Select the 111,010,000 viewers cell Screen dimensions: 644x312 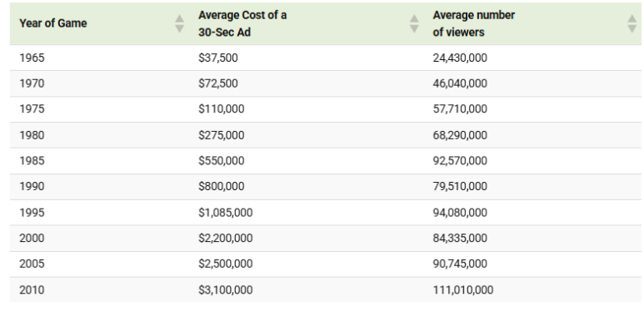463,289
